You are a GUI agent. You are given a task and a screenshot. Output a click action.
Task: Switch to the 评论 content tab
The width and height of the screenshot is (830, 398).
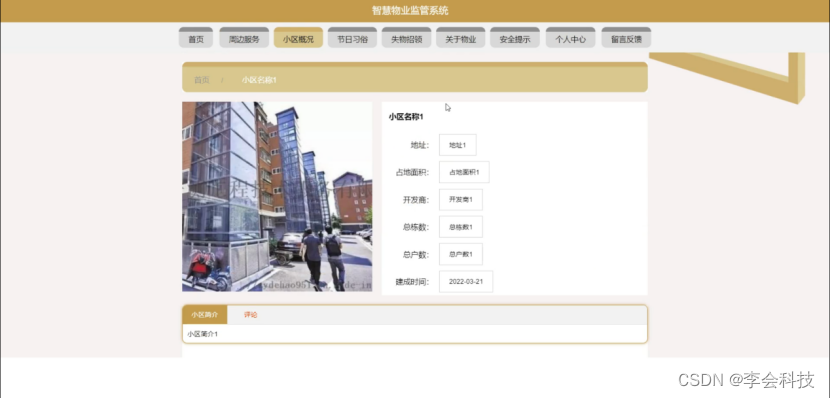pos(250,314)
